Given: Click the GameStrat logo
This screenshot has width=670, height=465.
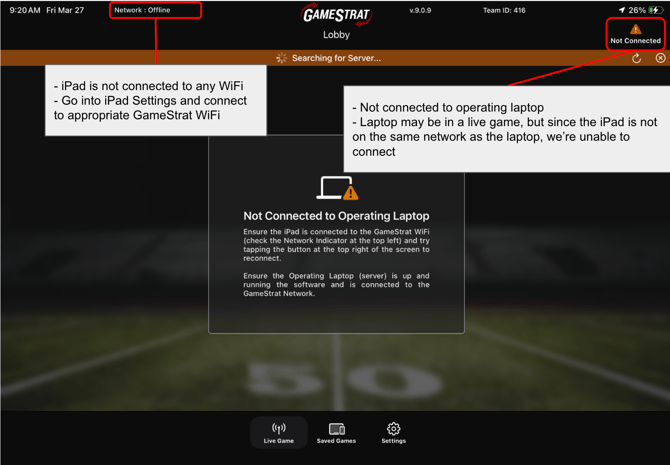Looking at the screenshot, I should [336, 15].
